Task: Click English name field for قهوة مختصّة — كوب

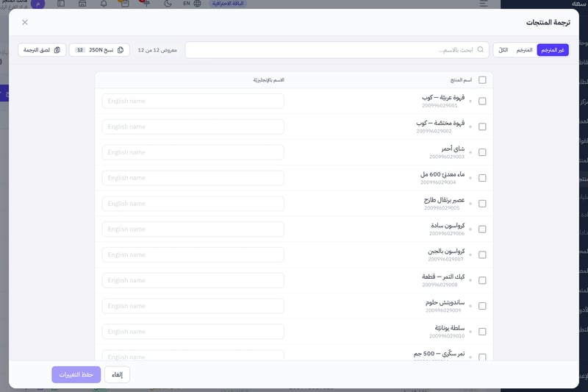Action: point(193,126)
